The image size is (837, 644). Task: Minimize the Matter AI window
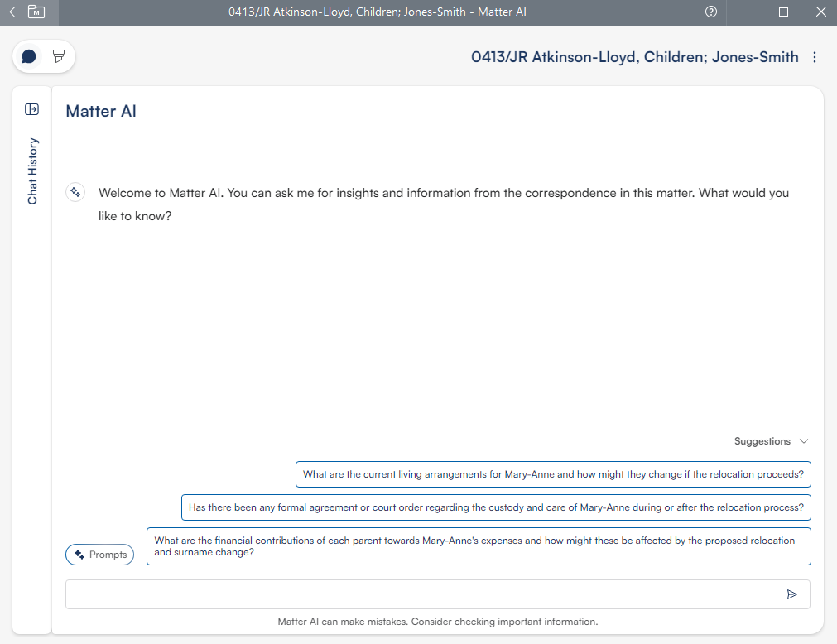point(746,12)
